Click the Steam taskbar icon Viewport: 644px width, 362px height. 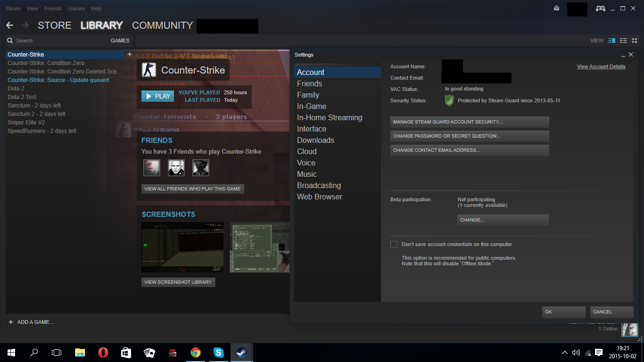242,353
